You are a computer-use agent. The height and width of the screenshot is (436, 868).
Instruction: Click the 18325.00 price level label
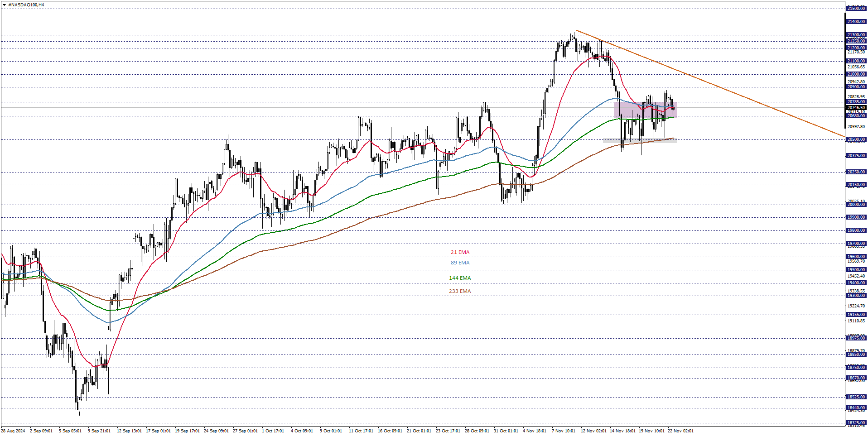[x=856, y=423]
